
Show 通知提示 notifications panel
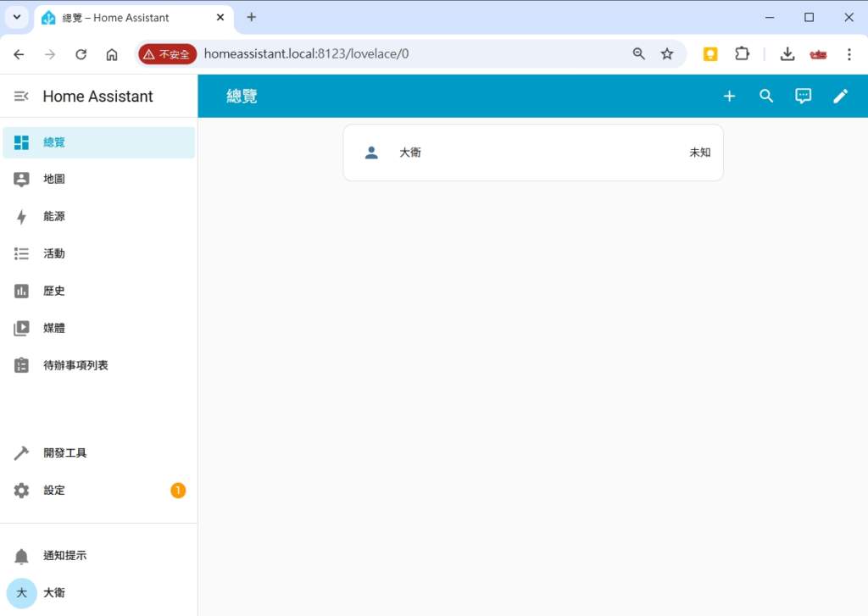point(64,556)
